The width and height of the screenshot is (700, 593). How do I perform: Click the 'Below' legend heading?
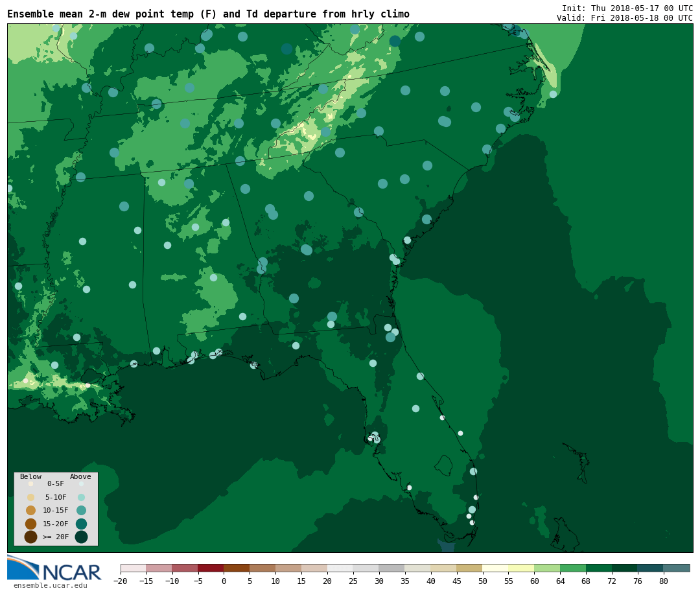point(31,476)
